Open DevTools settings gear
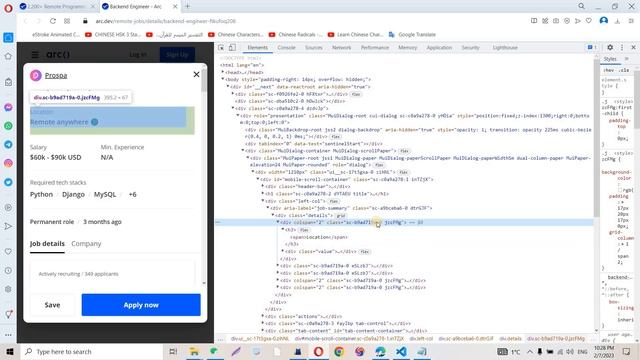 tap(610, 47)
